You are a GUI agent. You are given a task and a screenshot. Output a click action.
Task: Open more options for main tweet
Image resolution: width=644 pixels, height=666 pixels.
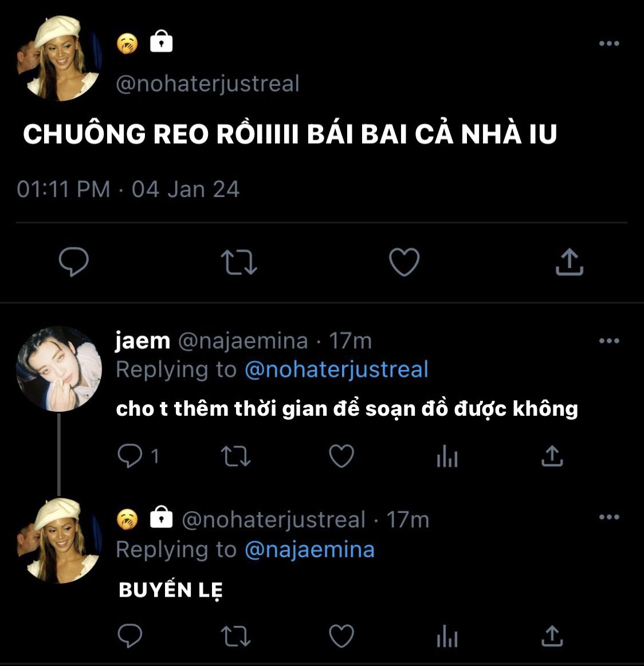click(x=608, y=44)
